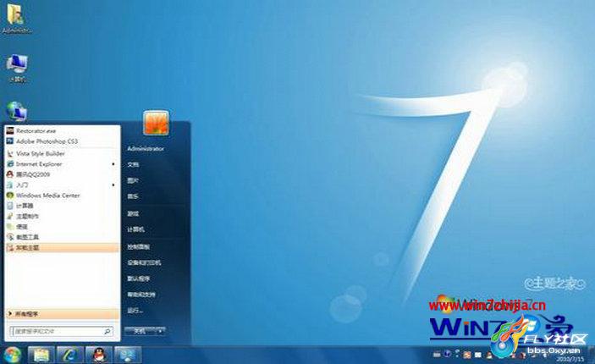The width and height of the screenshot is (595, 364).
Task: Expand the Internet Explorer jump list arrow
Action: click(x=113, y=164)
